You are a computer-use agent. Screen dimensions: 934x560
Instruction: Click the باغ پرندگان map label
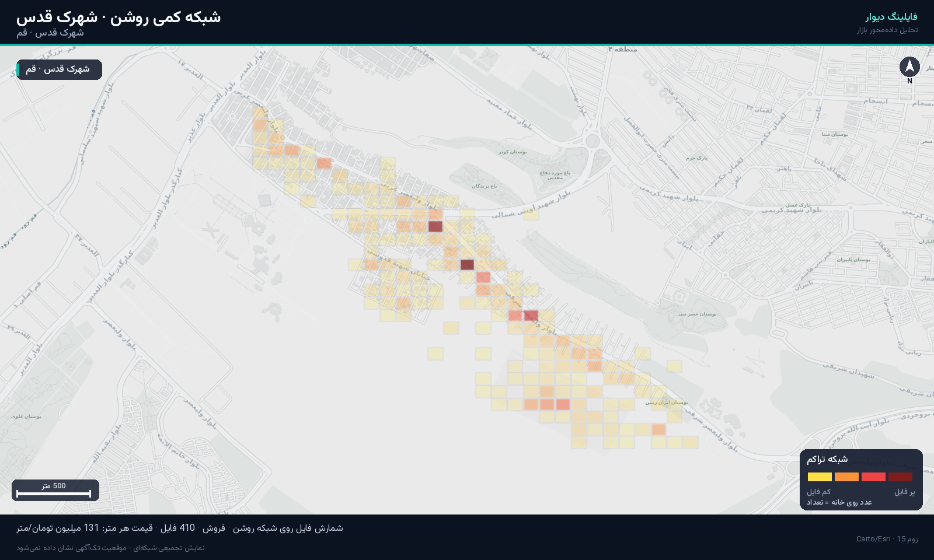tap(485, 186)
